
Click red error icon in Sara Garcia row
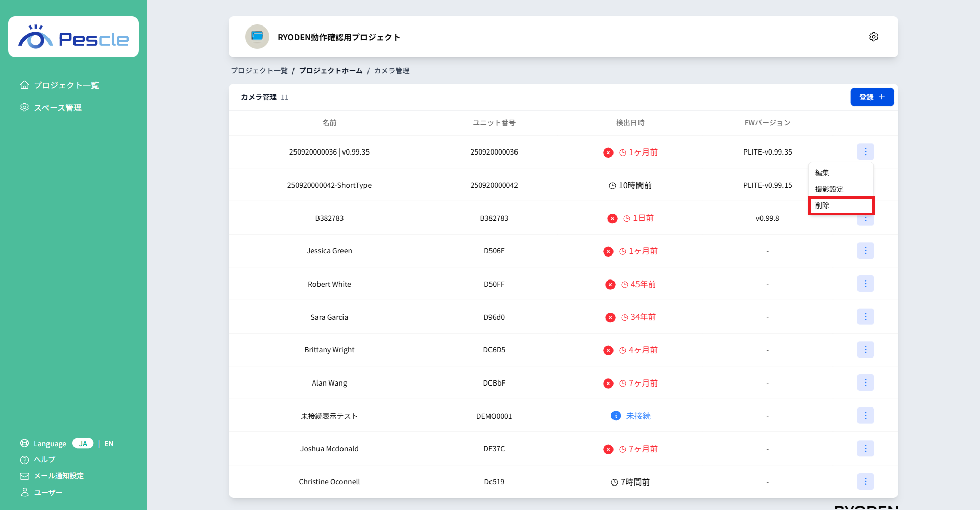click(x=610, y=317)
